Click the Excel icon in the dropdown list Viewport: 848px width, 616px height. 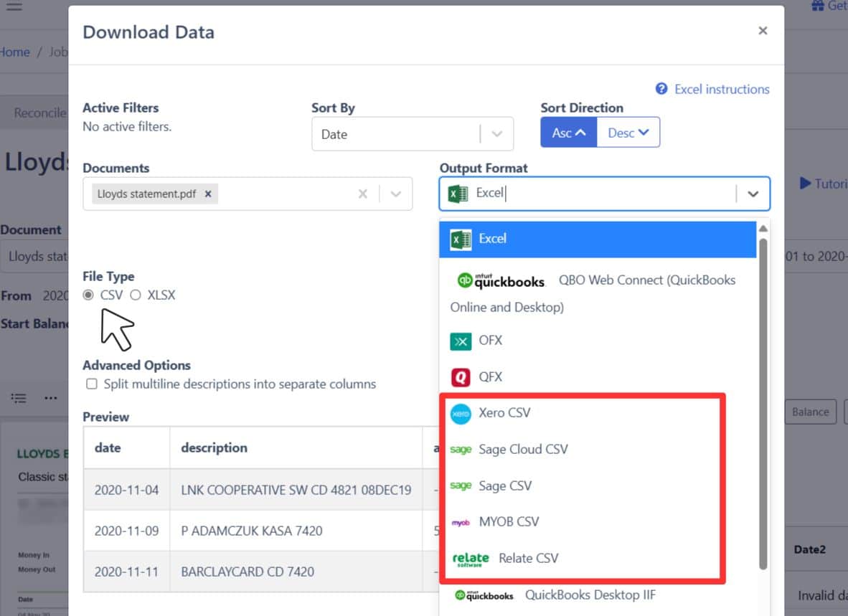(x=461, y=240)
